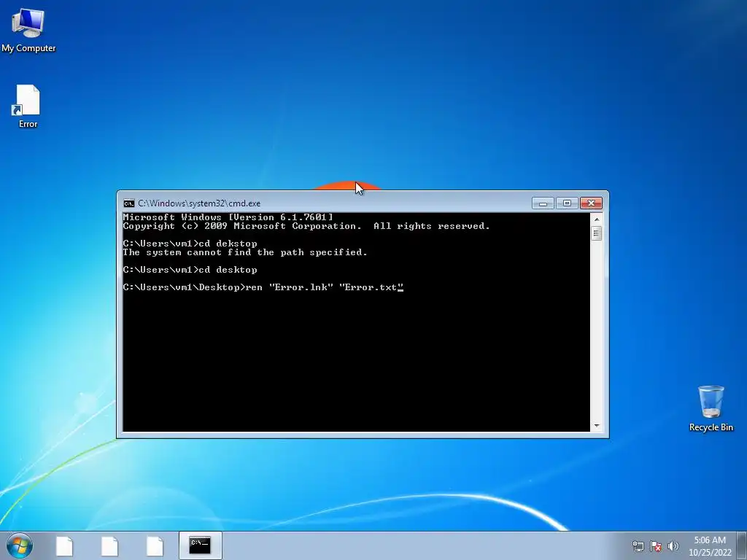
Task: Click the Show desktop strip beside the clock
Action: point(742,545)
